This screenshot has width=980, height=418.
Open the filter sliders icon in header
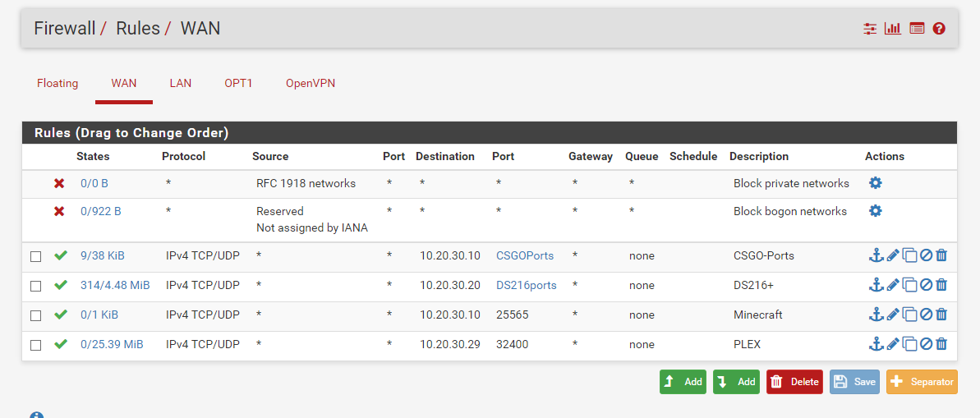(x=870, y=29)
